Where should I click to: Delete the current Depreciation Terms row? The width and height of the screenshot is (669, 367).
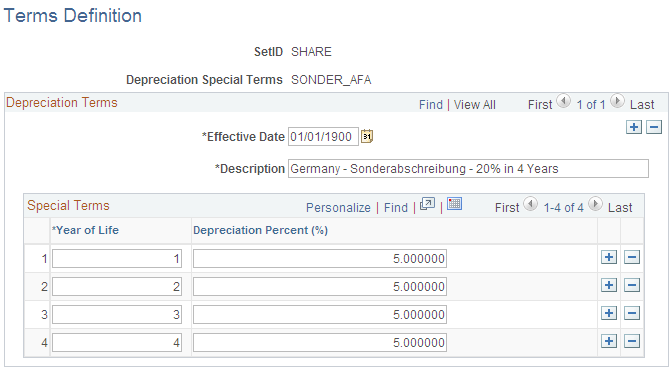click(654, 127)
